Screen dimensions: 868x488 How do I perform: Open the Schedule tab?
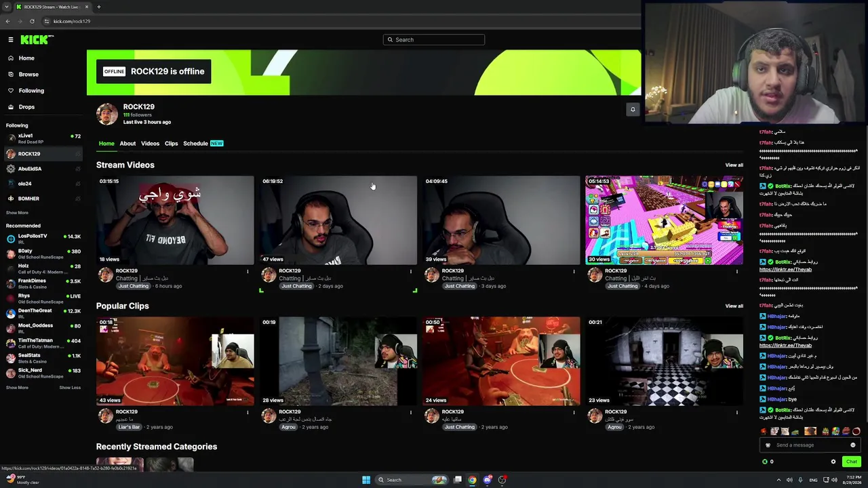click(203, 144)
